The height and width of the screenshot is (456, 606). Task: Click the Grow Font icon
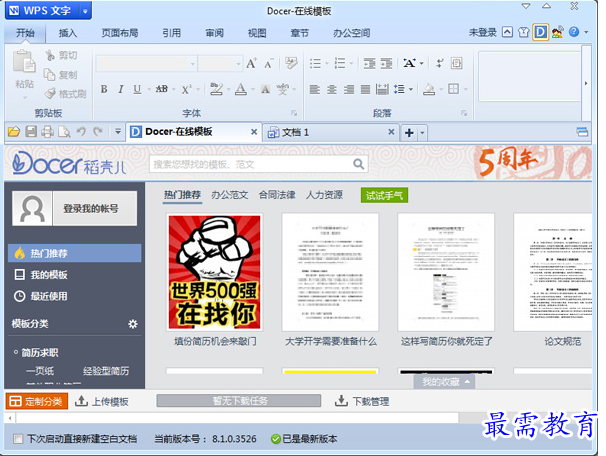252,63
